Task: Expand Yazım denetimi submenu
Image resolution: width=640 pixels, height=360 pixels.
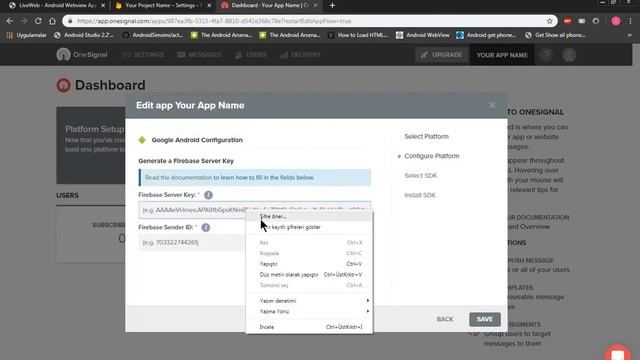Action: pyautogui.click(x=309, y=301)
